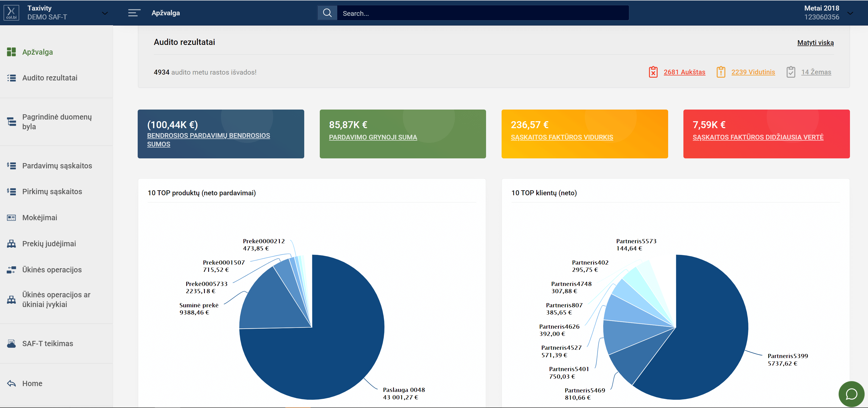Image resolution: width=868 pixels, height=408 pixels.
Task: Click the Mokėjimai sidebar icon
Action: coord(11,218)
